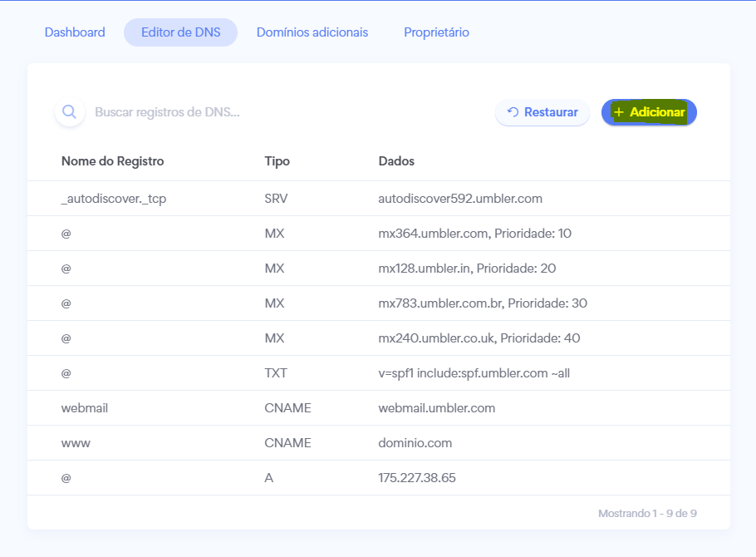The image size is (756, 557).
Task: Click the Restaurar button
Action: click(542, 112)
